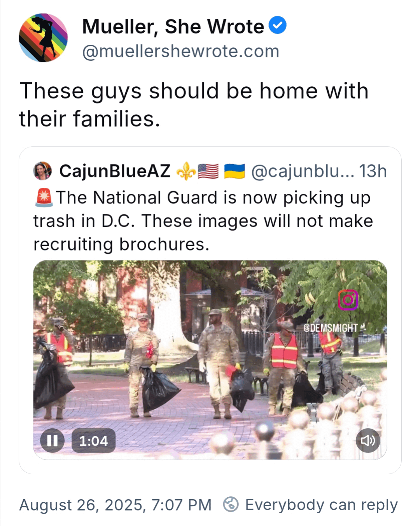This screenshot has width=420, height=526.
Task: Click the 1:04 video time indicator
Action: [93, 441]
